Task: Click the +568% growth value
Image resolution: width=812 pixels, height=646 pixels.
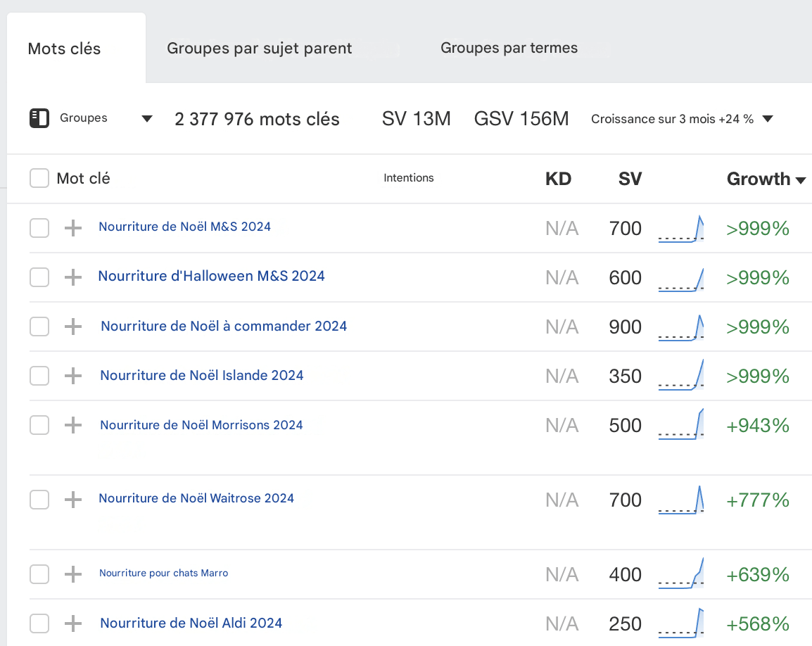Action: coord(758,624)
